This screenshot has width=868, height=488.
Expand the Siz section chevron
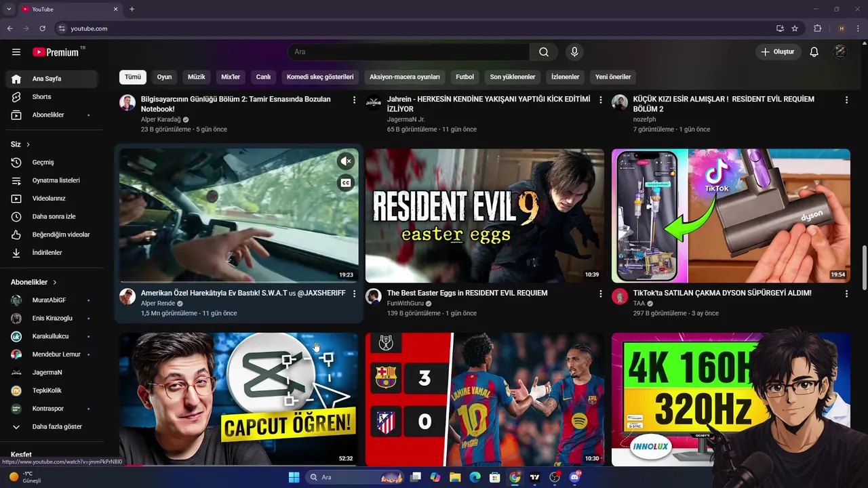click(28, 144)
